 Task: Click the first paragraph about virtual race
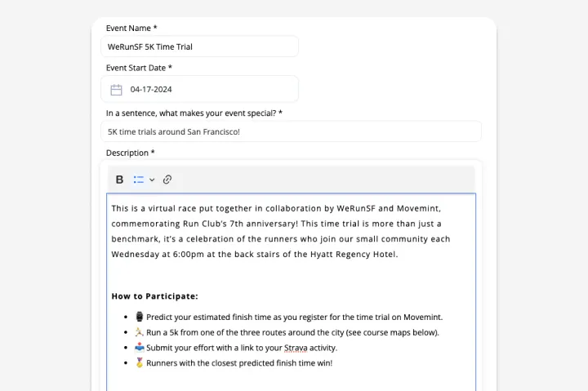point(280,231)
